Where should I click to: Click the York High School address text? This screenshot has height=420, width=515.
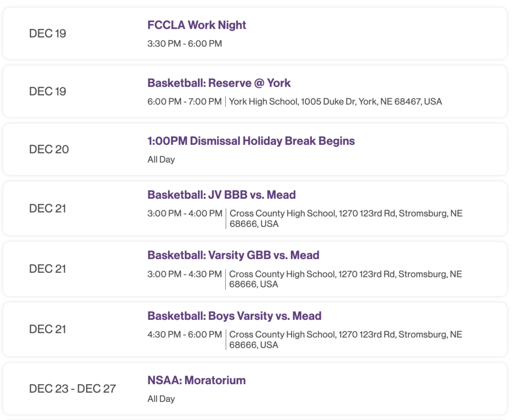[x=335, y=102]
